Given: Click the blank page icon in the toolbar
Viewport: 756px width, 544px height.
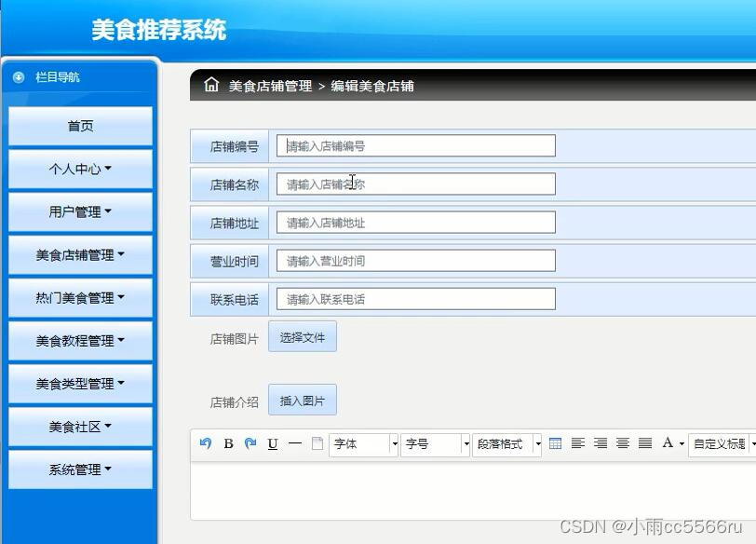Looking at the screenshot, I should (x=317, y=443).
